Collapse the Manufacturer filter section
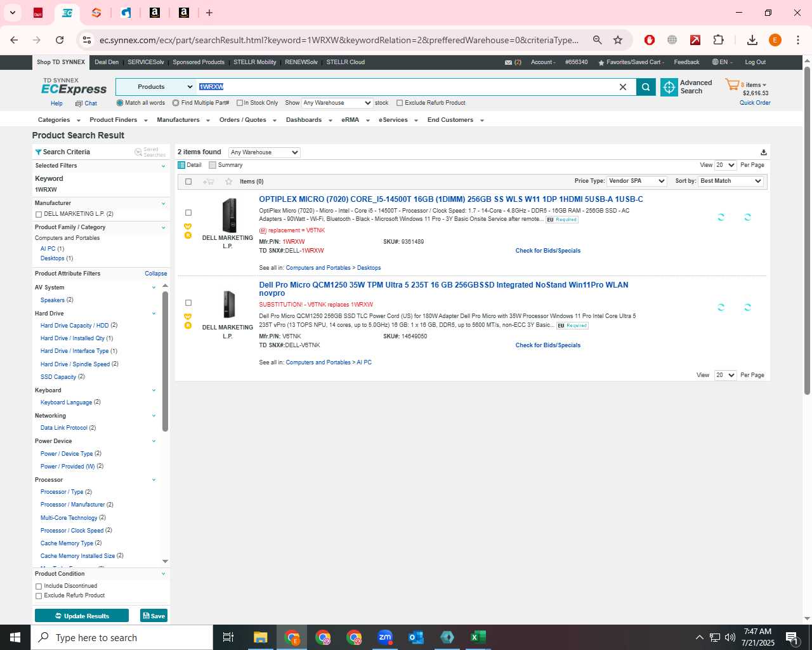This screenshot has height=650, width=812. 163,204
